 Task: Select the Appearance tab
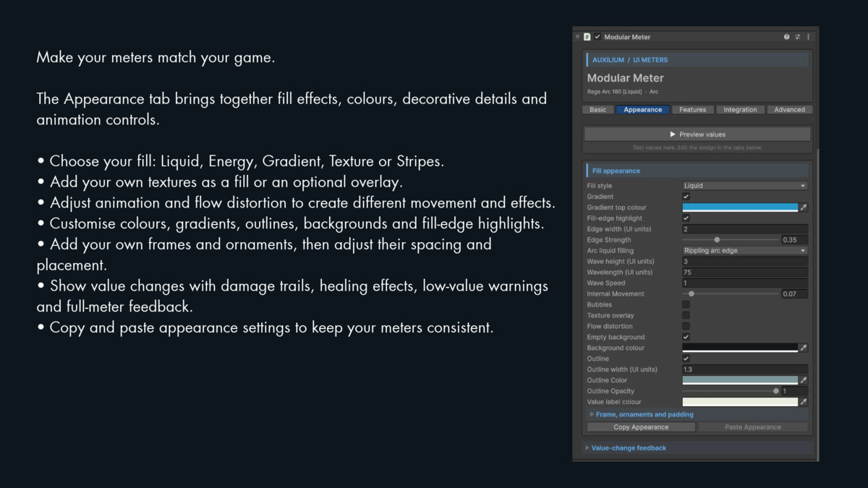tap(642, 110)
